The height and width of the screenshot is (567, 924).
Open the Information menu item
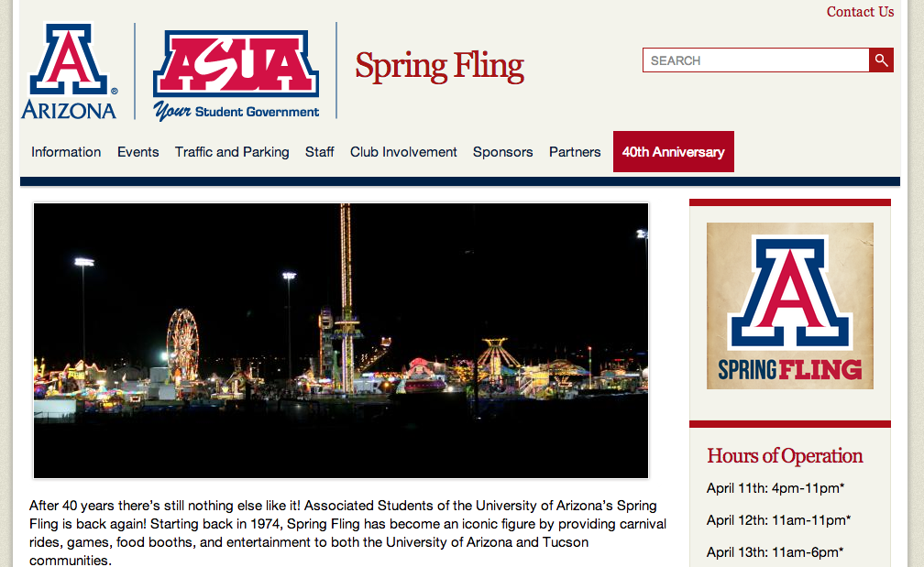pyautogui.click(x=66, y=152)
